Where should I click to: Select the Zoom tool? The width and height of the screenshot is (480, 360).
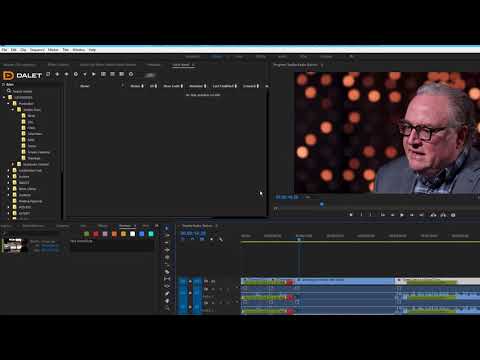tap(167, 308)
